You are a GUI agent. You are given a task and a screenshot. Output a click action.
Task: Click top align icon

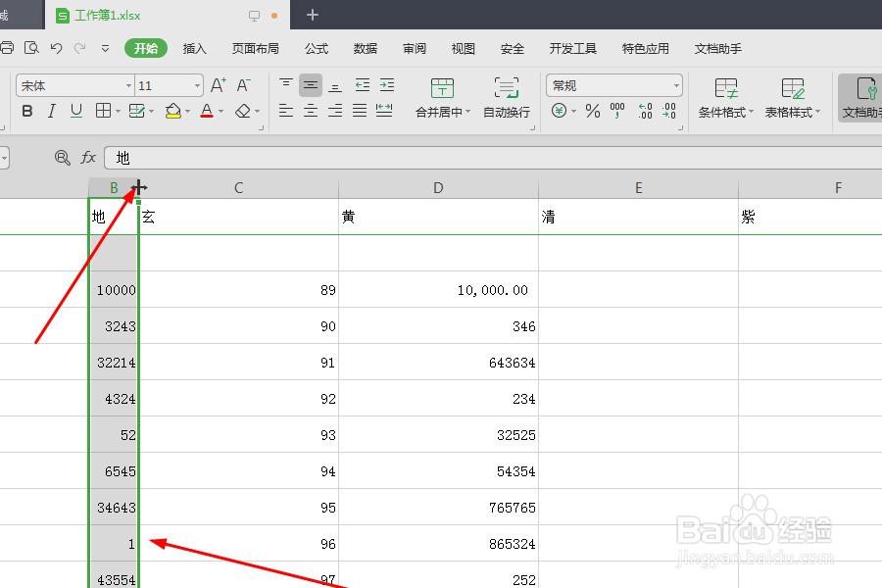pyautogui.click(x=286, y=85)
